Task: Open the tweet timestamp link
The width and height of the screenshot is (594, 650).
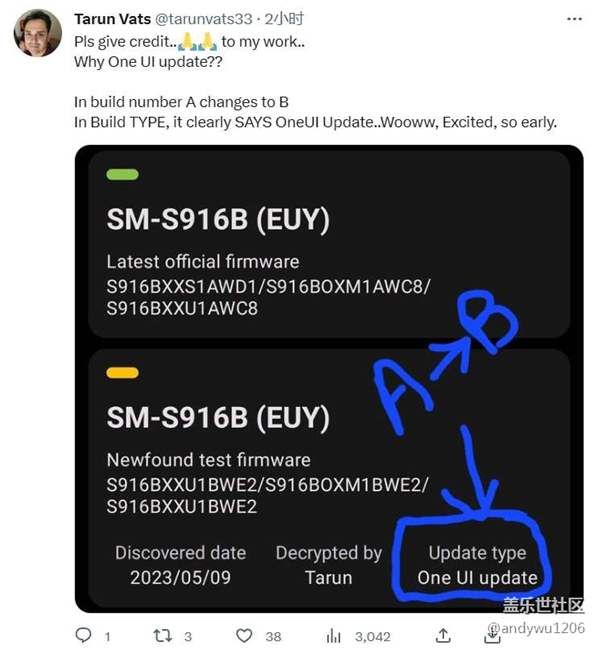Action: 284,19
